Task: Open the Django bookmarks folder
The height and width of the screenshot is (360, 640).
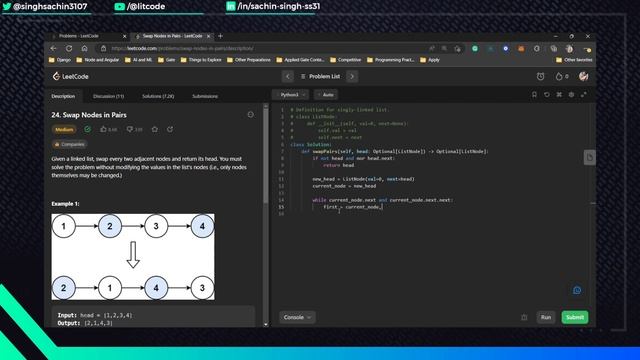Action: click(x=60, y=60)
